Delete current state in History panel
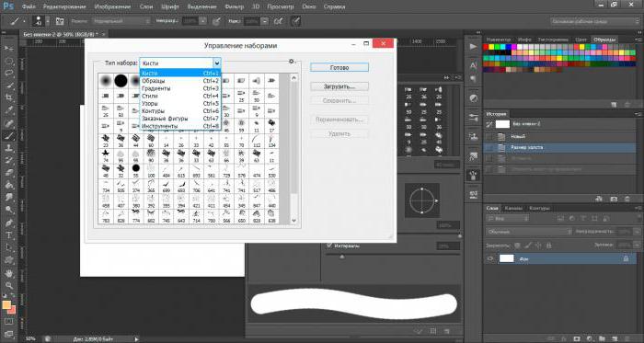The width and height of the screenshot is (644, 343). (627, 199)
